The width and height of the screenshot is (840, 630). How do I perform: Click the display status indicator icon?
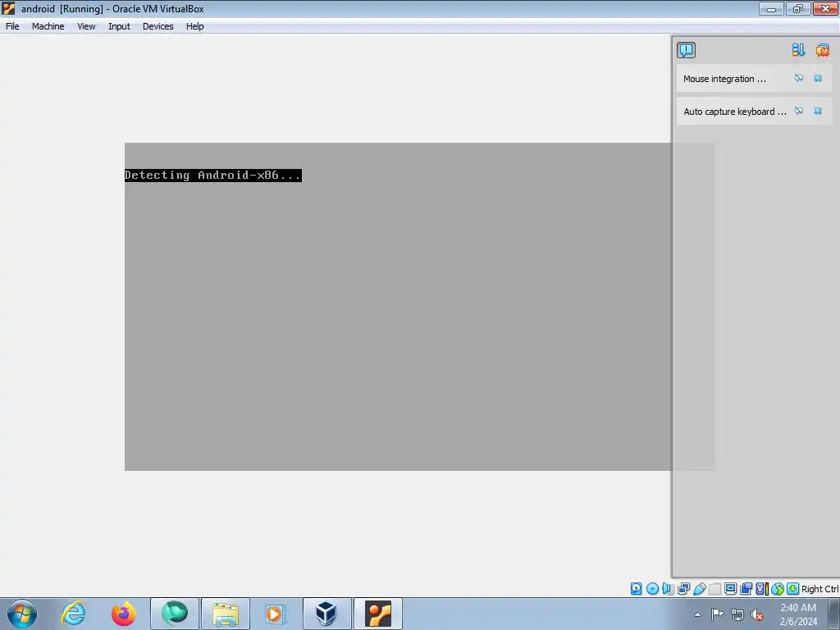(730, 589)
